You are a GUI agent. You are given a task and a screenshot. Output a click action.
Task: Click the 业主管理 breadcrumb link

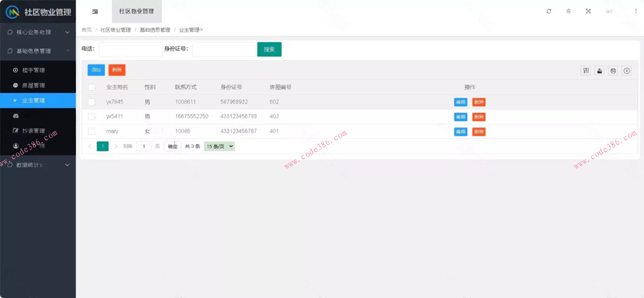[x=189, y=30]
